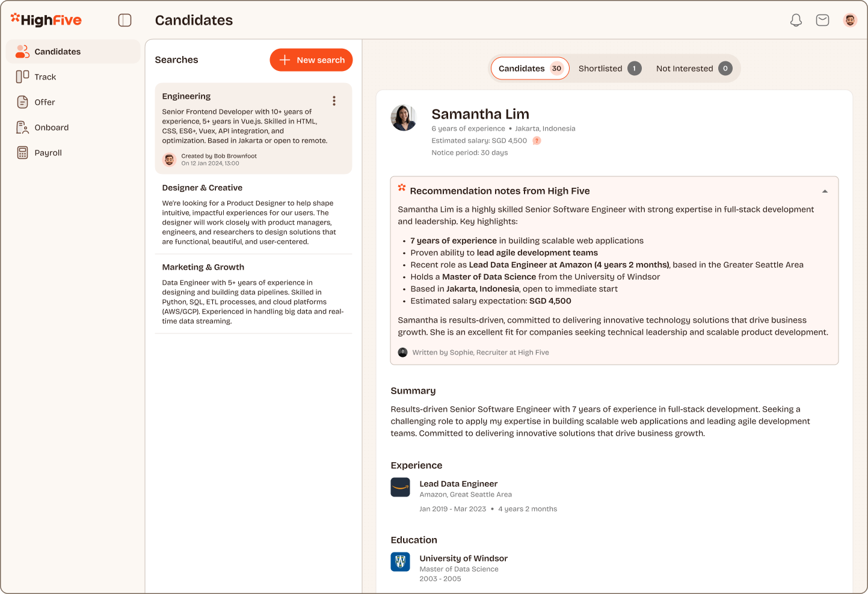Select Candidates in the sidebar menu

tap(57, 52)
